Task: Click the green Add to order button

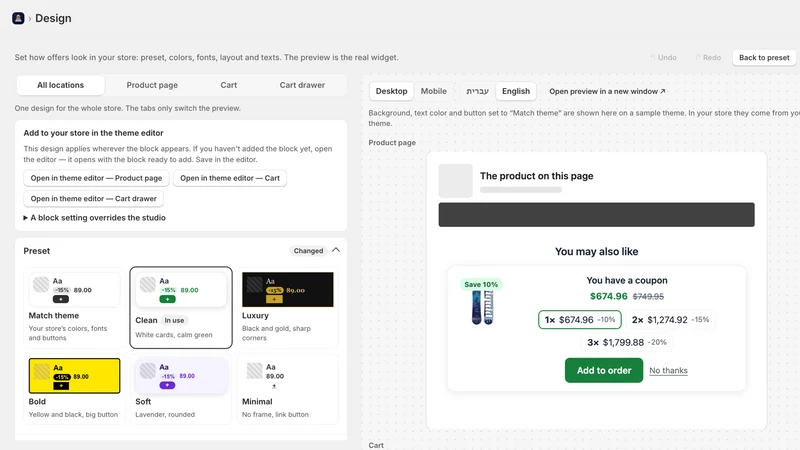Action: (x=604, y=370)
